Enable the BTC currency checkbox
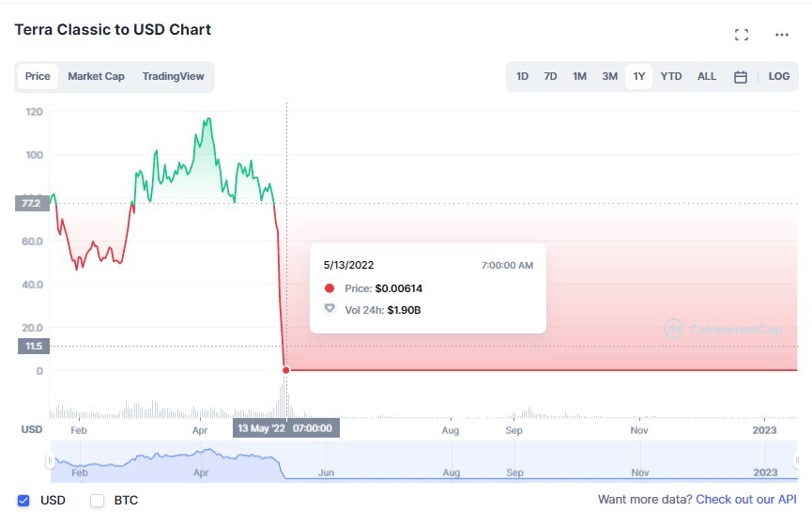 pyautogui.click(x=97, y=501)
